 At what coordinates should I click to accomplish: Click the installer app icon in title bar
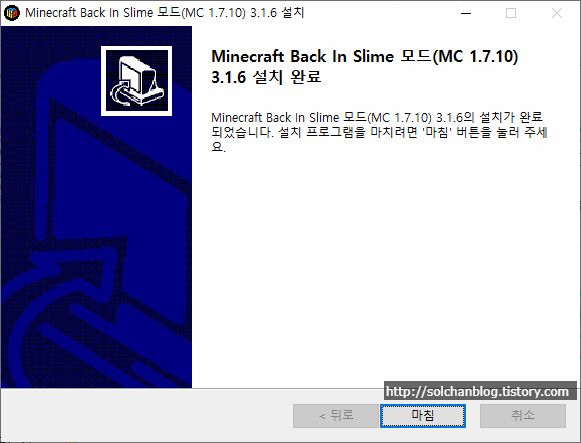tap(11, 13)
